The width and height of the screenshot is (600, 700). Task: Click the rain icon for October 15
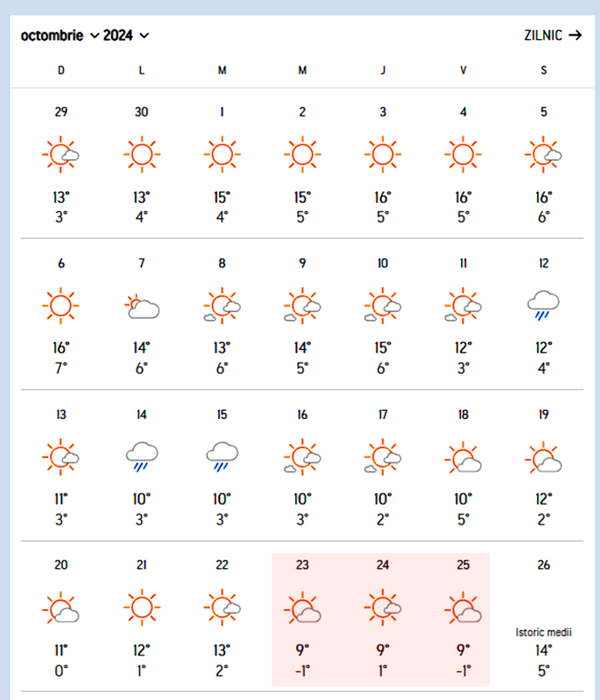(x=222, y=457)
